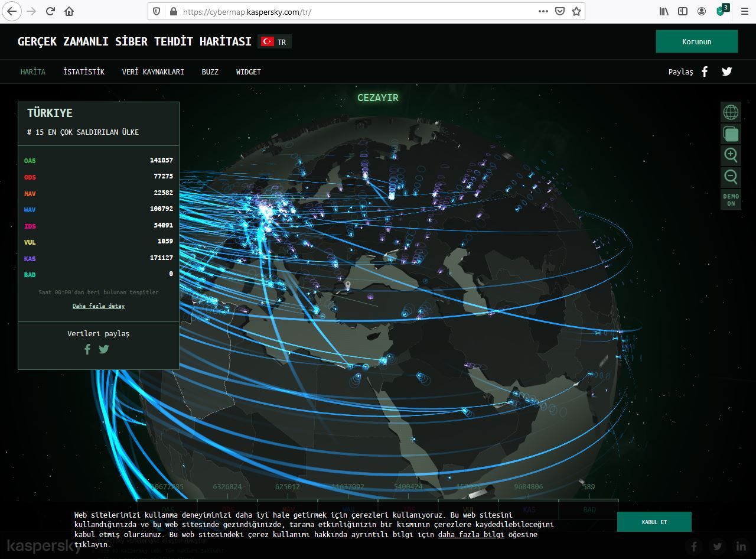Image resolution: width=756 pixels, height=559 pixels.
Task: Switch to the WIDGET tab
Action: pyautogui.click(x=249, y=71)
